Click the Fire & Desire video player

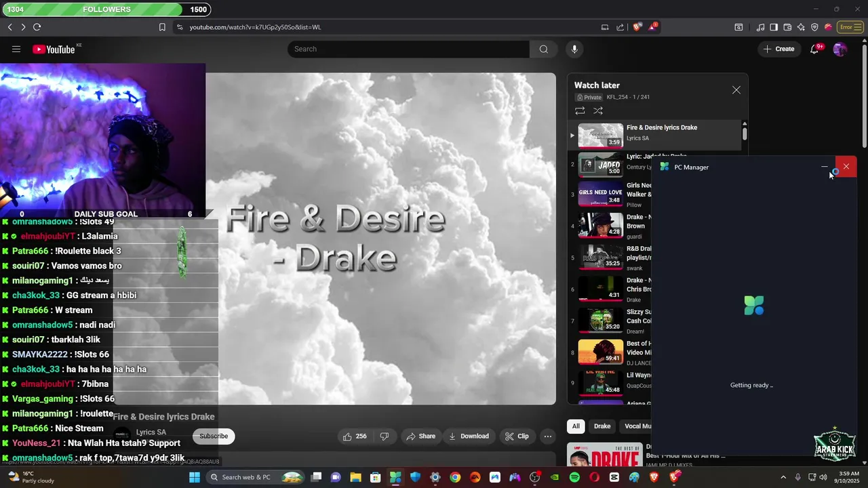click(380, 239)
